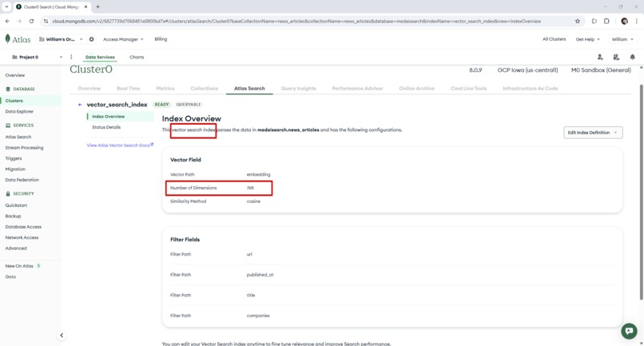
Task: Click the page vertical scrollbar
Action: [x=641, y=193]
